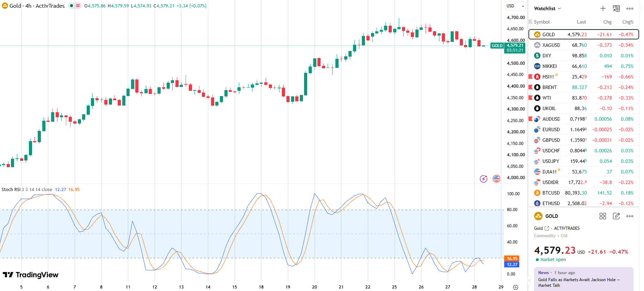
Task: Click the GOLD logo icon in watchlist row
Action: (537, 34)
